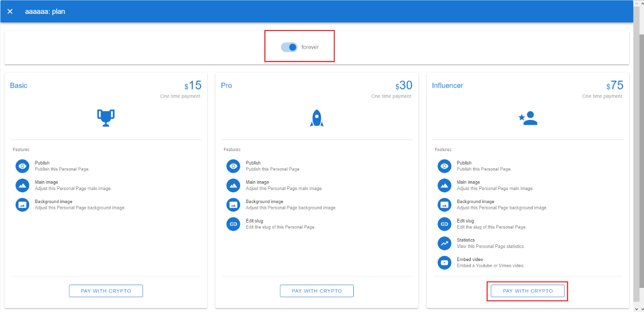This screenshot has width=644, height=312.
Task: Click the Basic plan trophy icon
Action: [x=106, y=118]
